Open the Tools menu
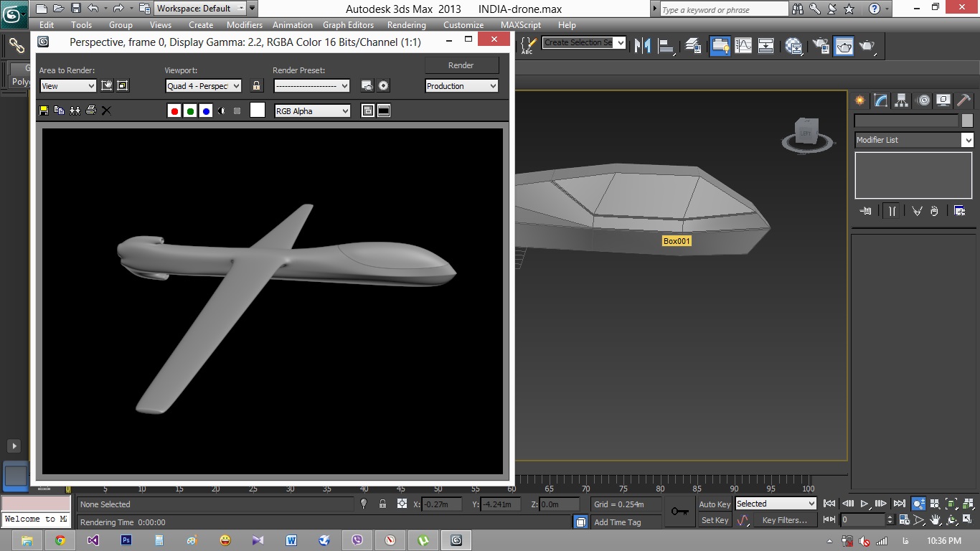980x551 pixels. pyautogui.click(x=82, y=24)
